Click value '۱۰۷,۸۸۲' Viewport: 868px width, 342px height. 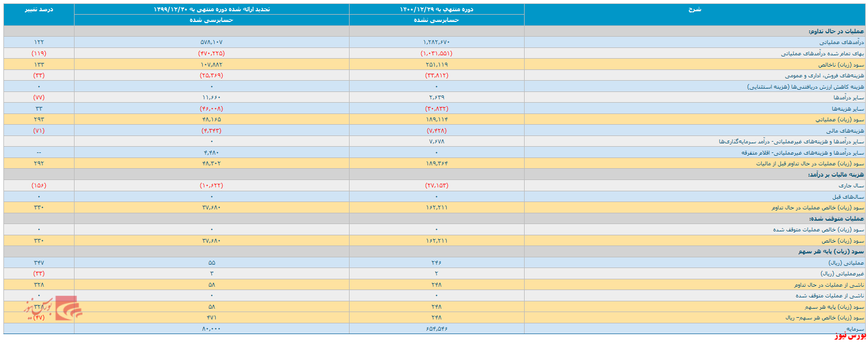212,64
